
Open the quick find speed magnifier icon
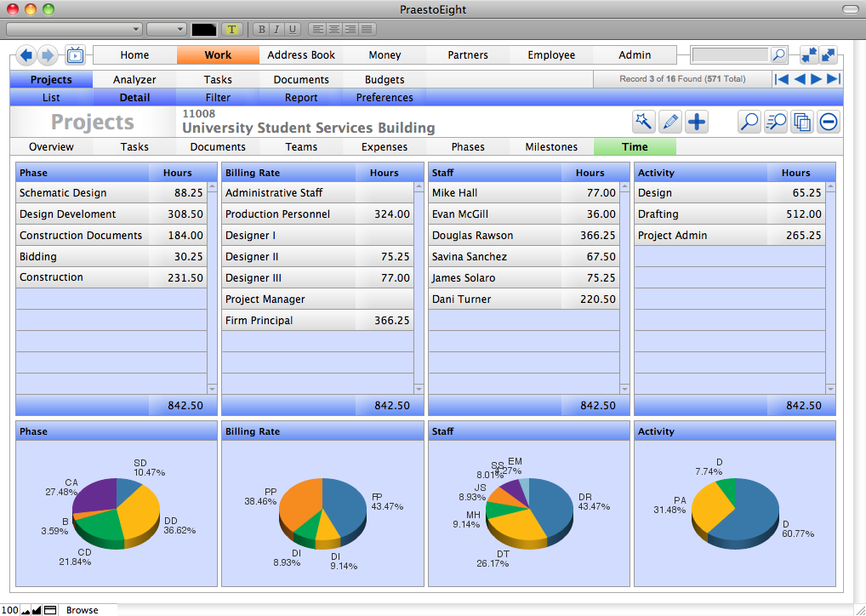point(776,122)
